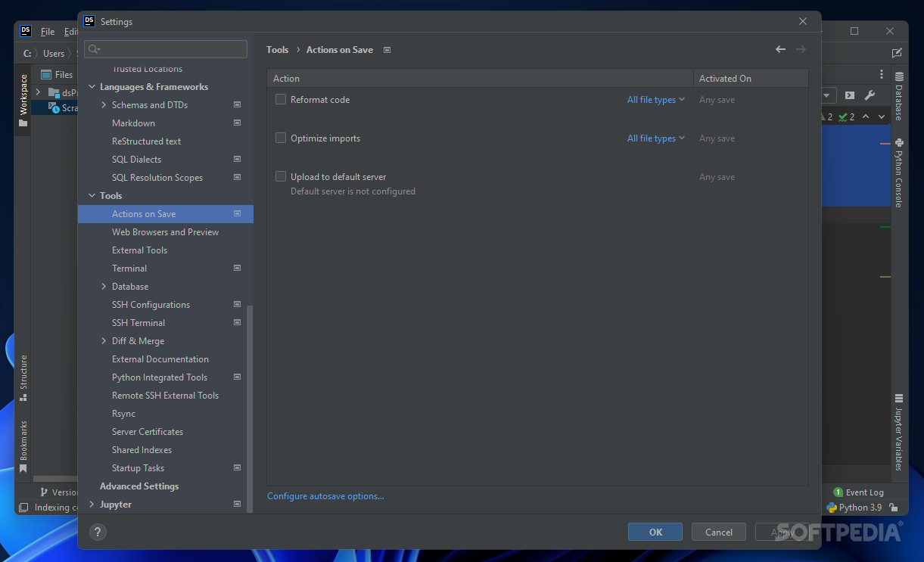
Task: Click the Python 3.9 interpreter widget
Action: [854, 508]
